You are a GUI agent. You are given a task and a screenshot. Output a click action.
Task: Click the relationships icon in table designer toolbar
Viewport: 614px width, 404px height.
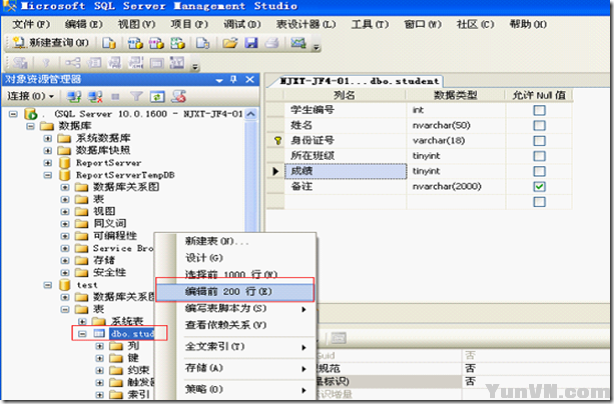[x=73, y=63]
